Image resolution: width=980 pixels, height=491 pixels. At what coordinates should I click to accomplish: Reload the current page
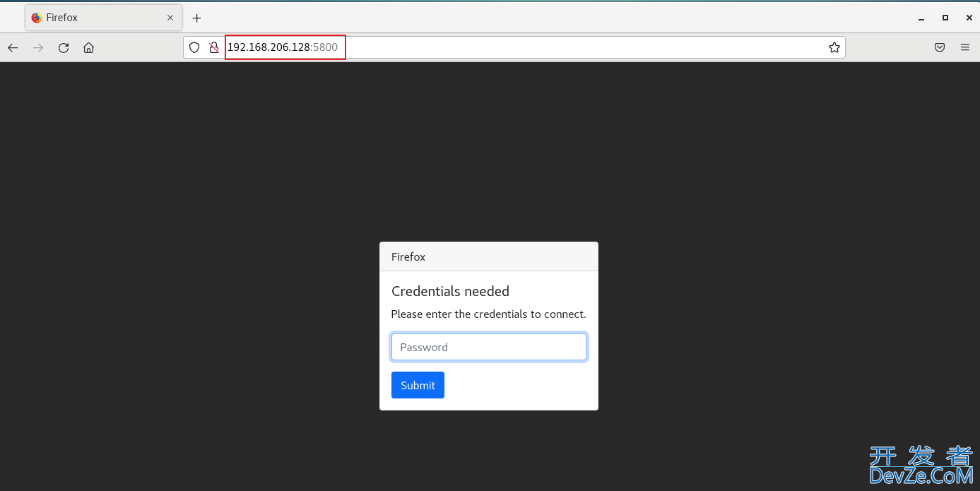point(64,48)
